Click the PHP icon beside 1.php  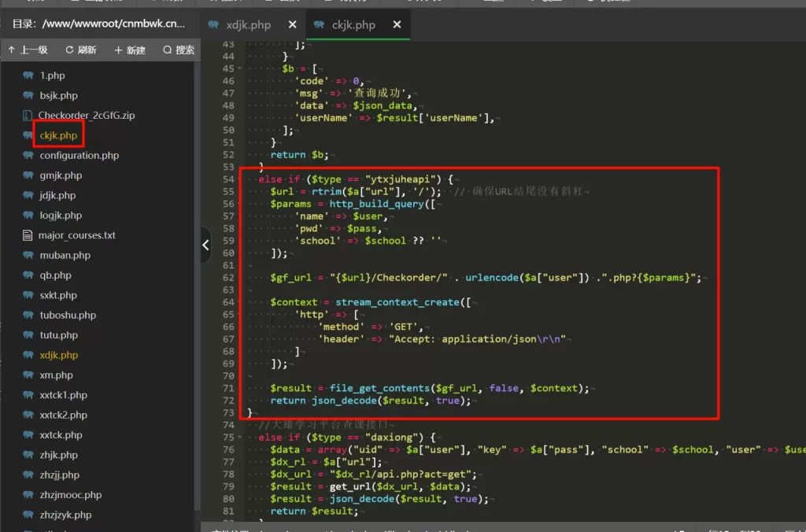(28, 76)
